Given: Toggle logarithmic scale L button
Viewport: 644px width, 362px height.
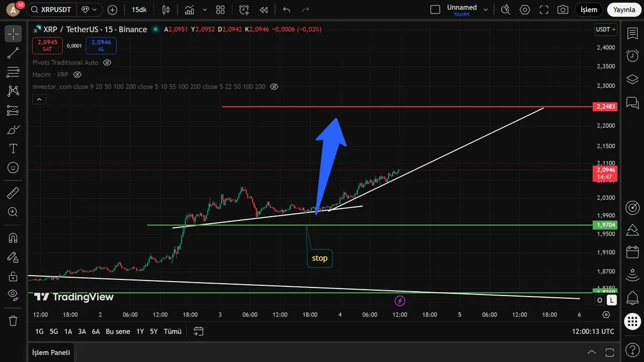Looking at the screenshot, I should 612,300.
